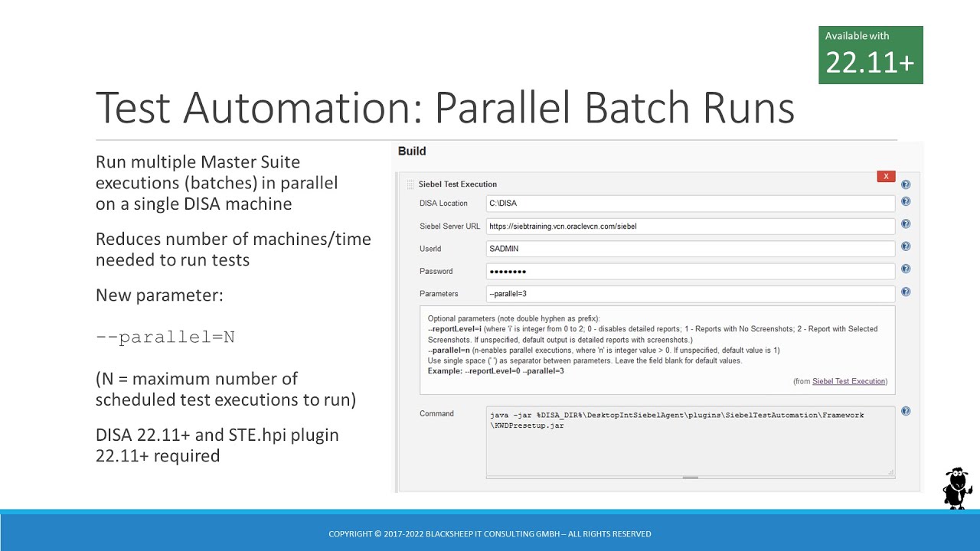Image resolution: width=980 pixels, height=551 pixels.
Task: Click the '--reportLevel=i' help text
Action: tap(455, 329)
